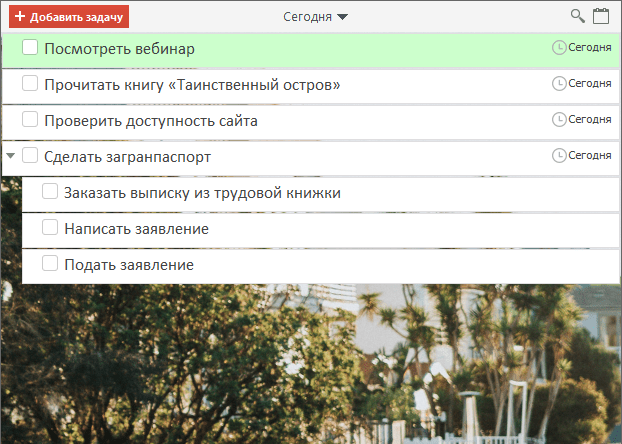Image resolution: width=622 pixels, height=444 pixels.
Task: Click clock icon on Проверить доступность сайта row
Action: pyautogui.click(x=559, y=119)
